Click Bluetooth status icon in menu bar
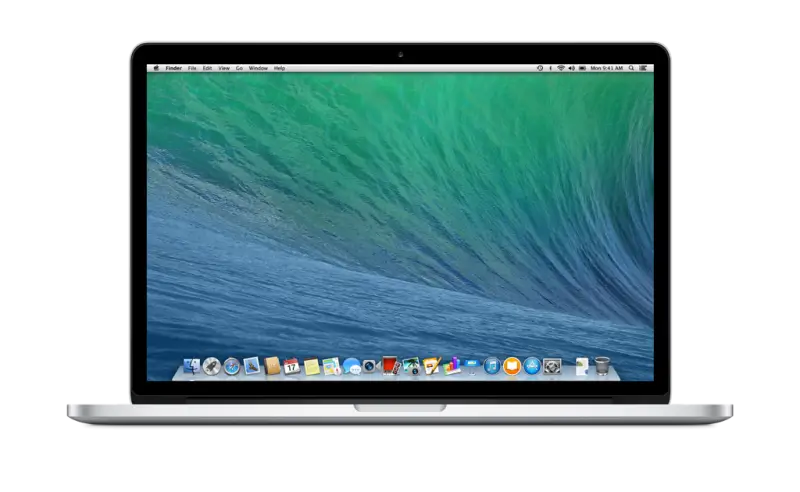Screen dimensions: 800x492 tap(551, 68)
